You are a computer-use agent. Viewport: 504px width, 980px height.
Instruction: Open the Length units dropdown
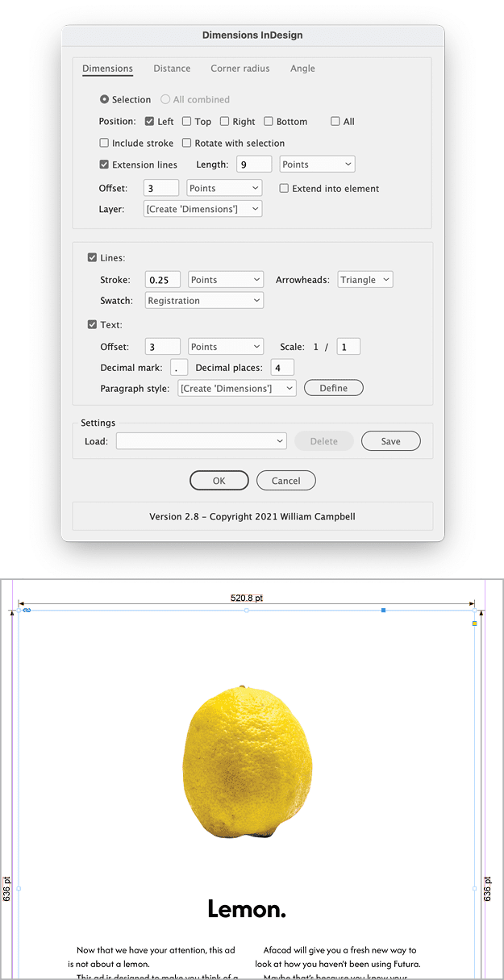[318, 165]
